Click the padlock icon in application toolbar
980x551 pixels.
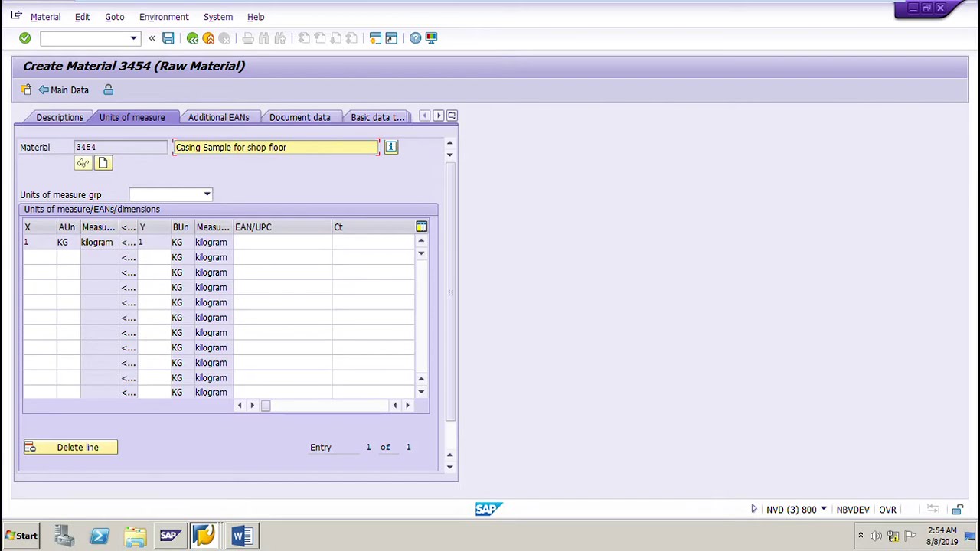(108, 90)
